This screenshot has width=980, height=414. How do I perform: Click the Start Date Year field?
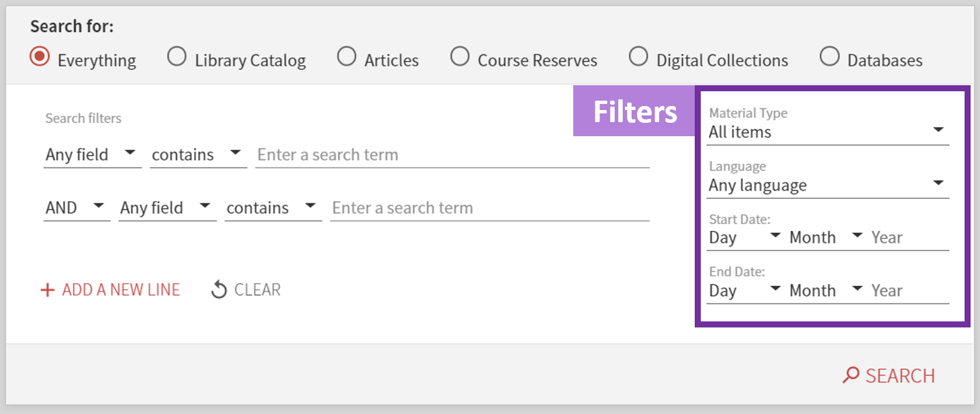[910, 238]
